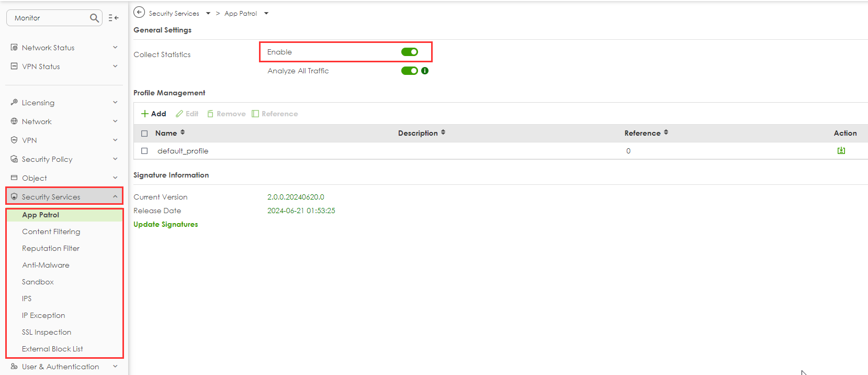Open the App Patrol breadcrumb dropdown
Image resolution: width=868 pixels, height=375 pixels.
coord(266,14)
